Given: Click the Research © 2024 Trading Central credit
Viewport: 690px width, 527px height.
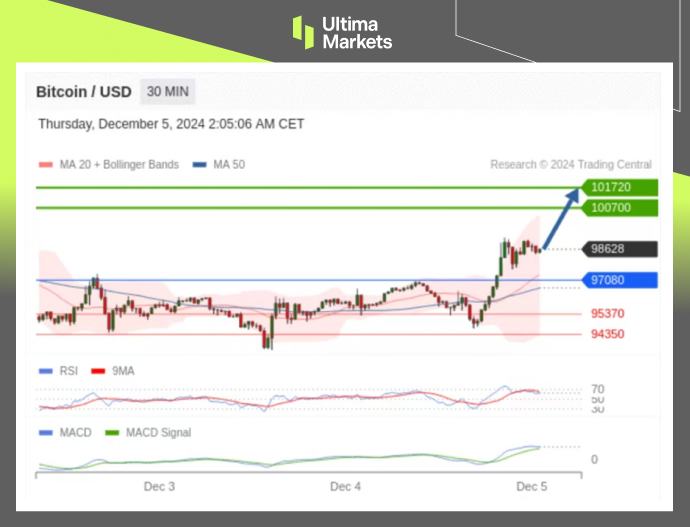Looking at the screenshot, I should pos(570,165).
